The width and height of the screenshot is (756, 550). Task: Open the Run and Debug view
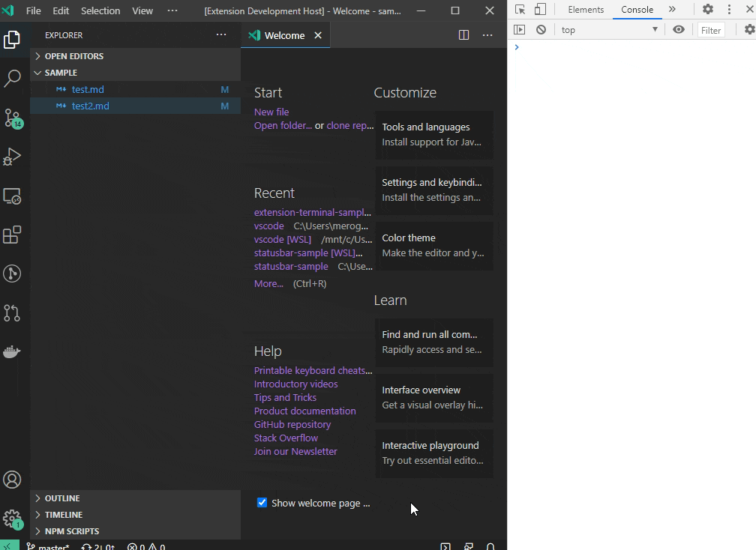(12, 157)
